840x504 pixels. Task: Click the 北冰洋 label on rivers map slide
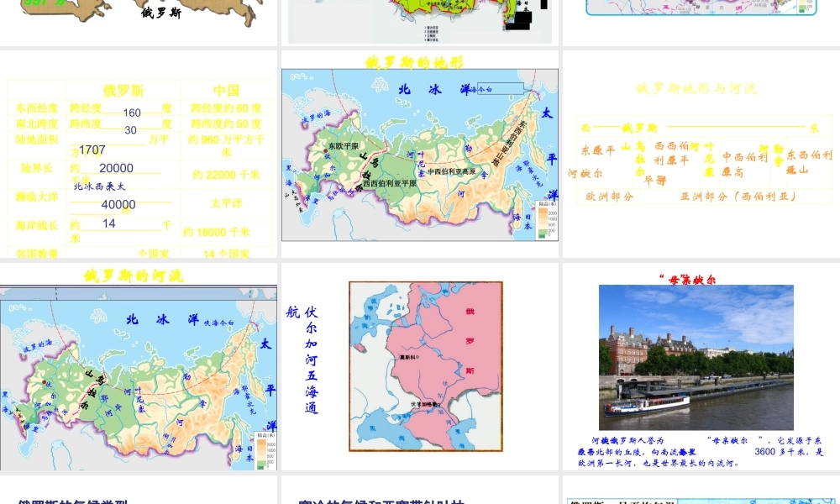162,320
